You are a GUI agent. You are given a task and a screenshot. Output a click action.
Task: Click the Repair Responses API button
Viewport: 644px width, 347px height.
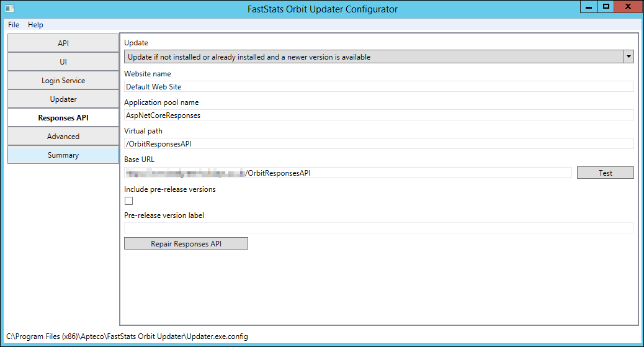186,243
